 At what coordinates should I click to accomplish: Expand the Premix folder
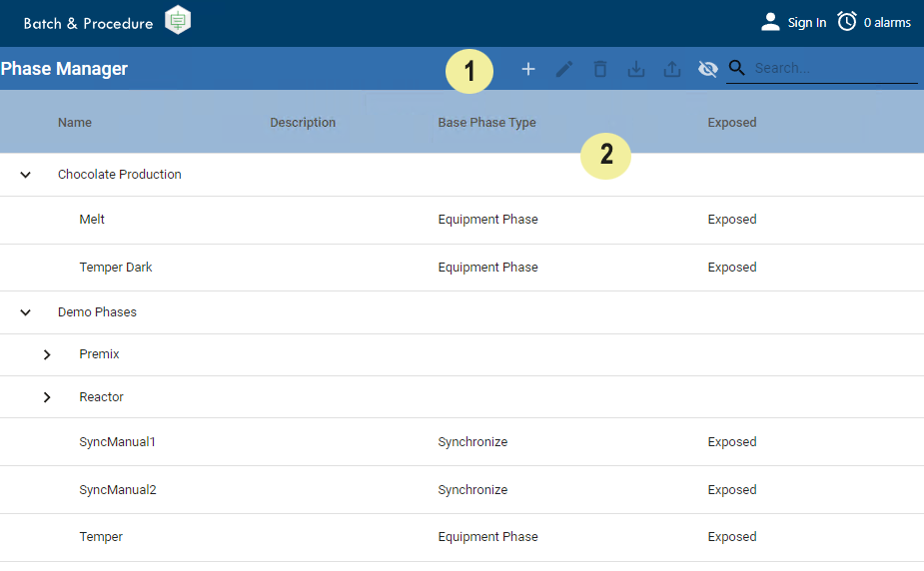(47, 354)
